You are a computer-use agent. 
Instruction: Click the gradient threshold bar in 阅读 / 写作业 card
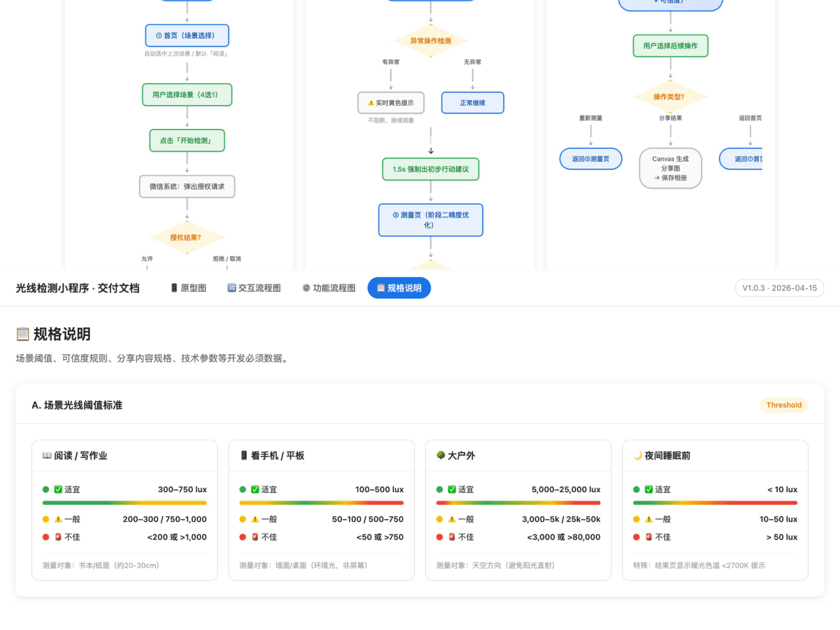point(125,503)
